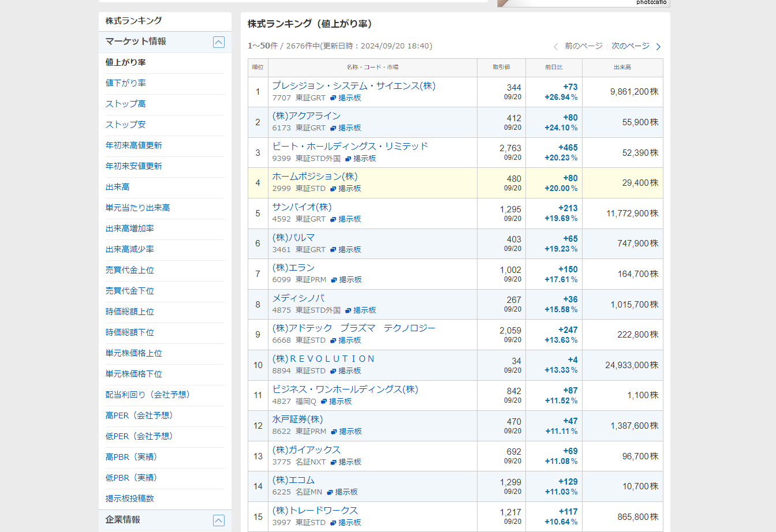Collapse the マーケット情報 section chevron
The height and width of the screenshot is (532, 776).
219,42
